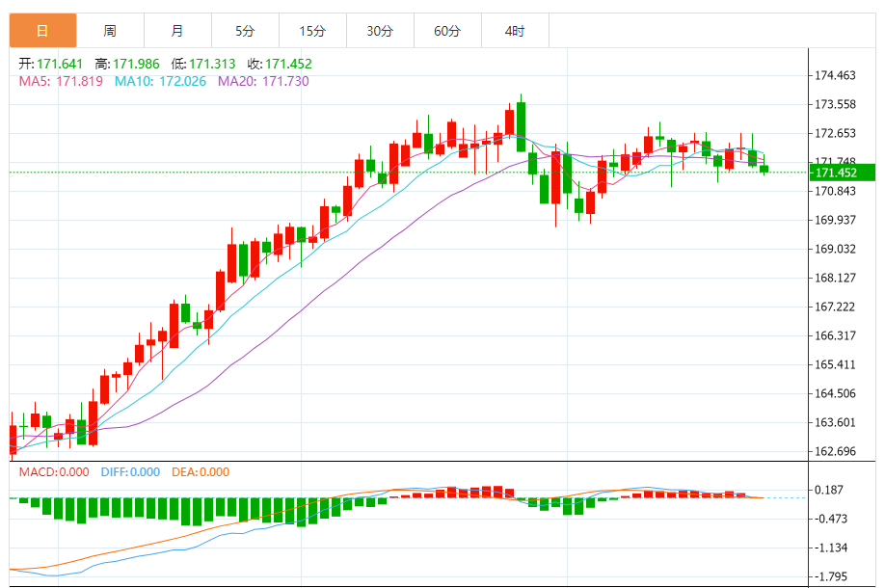Switch to the 日 daily chart tab

point(42,31)
